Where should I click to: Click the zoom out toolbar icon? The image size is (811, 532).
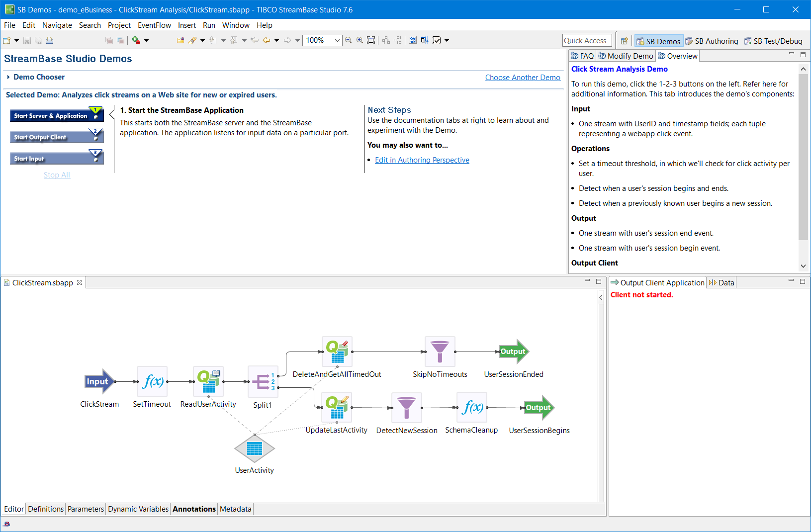tap(349, 40)
